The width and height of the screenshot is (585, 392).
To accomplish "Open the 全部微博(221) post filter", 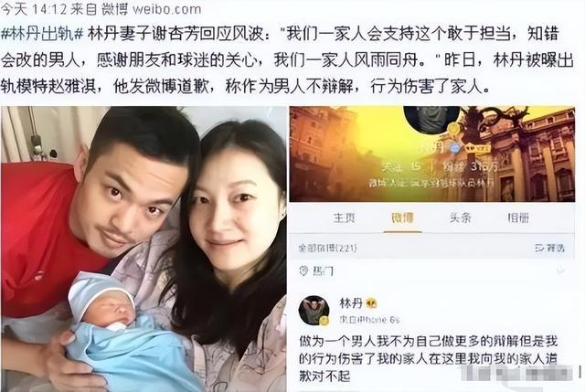I will pyautogui.click(x=328, y=248).
